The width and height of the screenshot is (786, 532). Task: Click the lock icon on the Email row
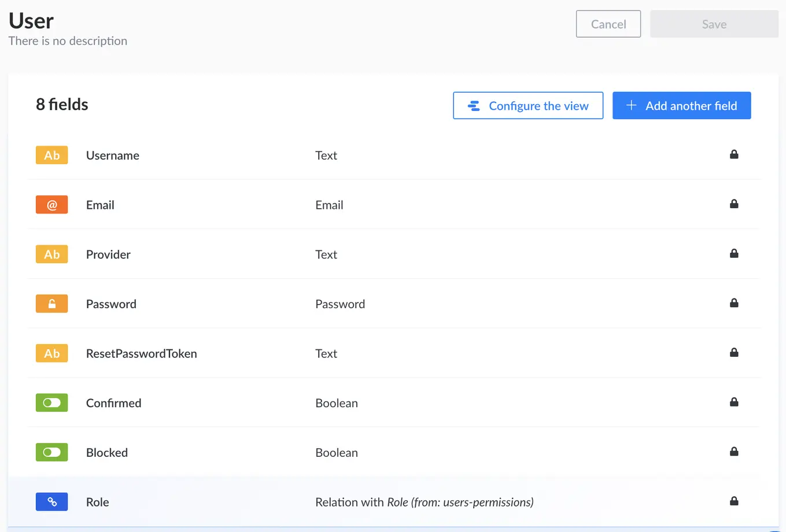pos(734,204)
